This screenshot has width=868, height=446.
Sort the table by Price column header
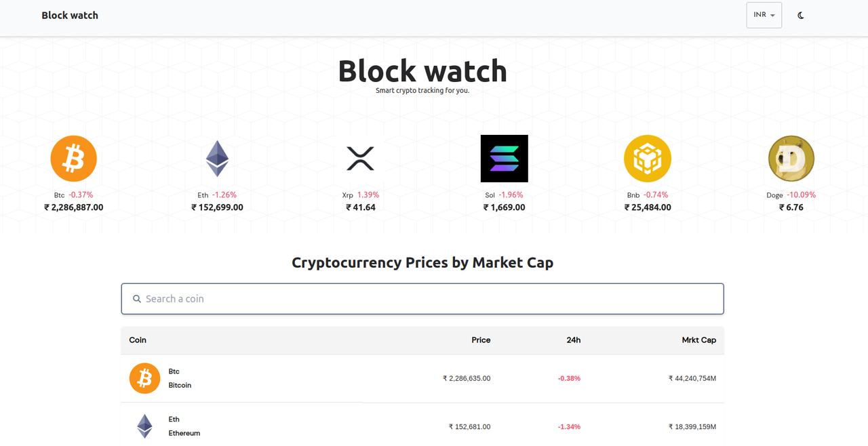point(481,340)
